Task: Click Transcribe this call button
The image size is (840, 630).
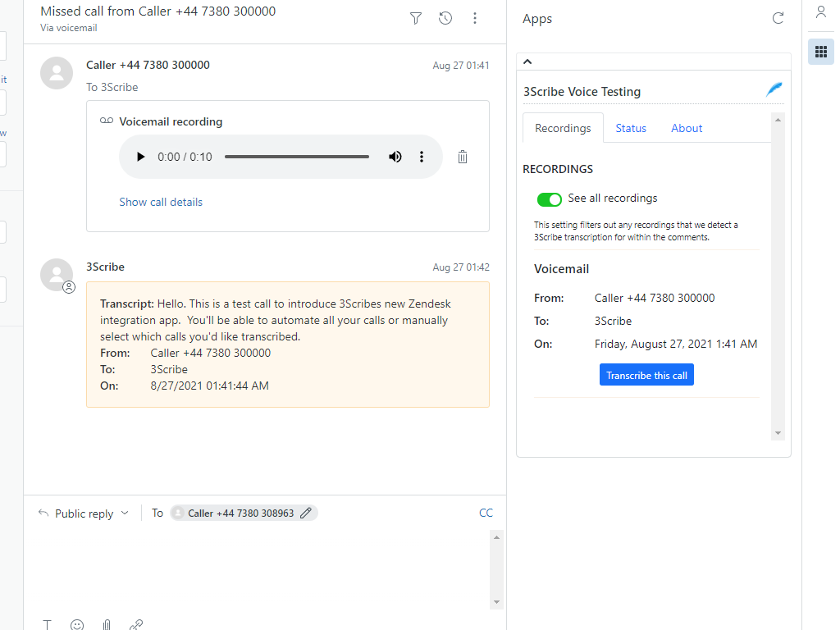Action: tap(646, 375)
